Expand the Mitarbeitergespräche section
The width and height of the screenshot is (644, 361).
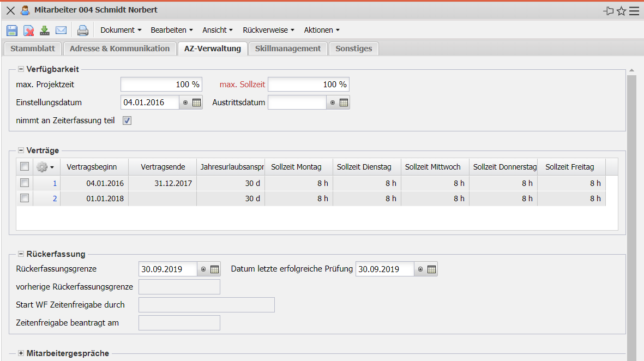(x=21, y=353)
